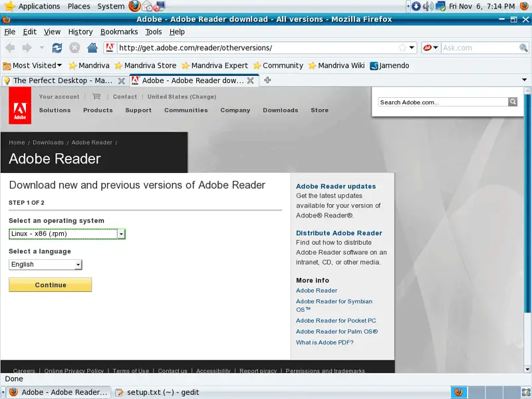The image size is (532, 399).
Task: Go back with the Firefox back arrow
Action: coord(10,48)
